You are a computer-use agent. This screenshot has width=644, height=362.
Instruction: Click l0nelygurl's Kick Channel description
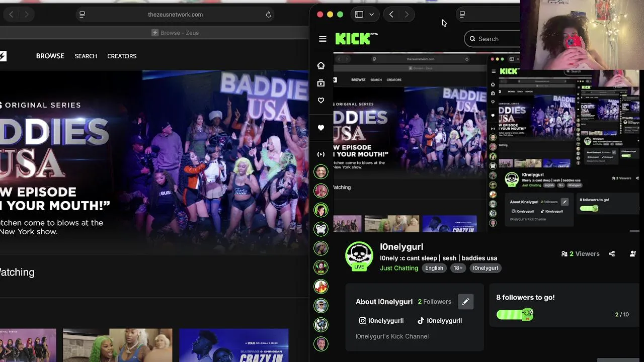[x=392, y=336]
